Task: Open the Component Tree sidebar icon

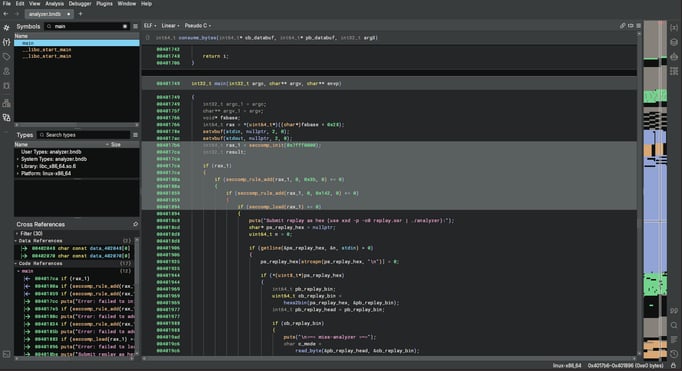Action: click(7, 103)
